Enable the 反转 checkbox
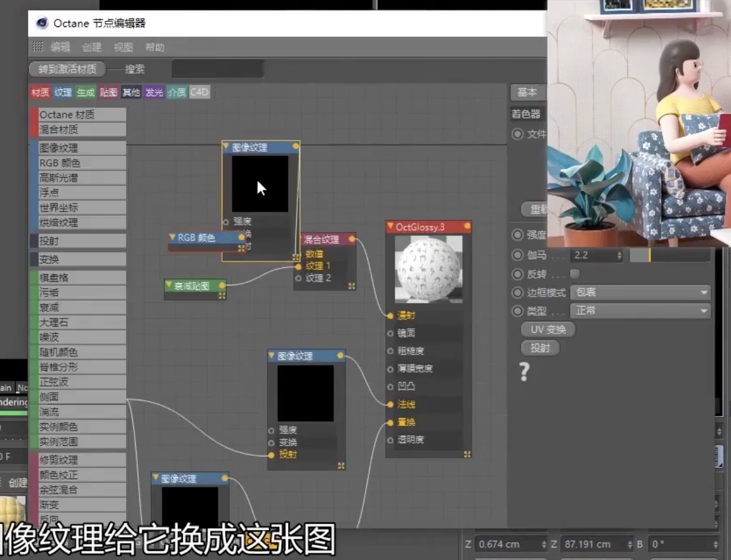The image size is (731, 560). pos(575,273)
